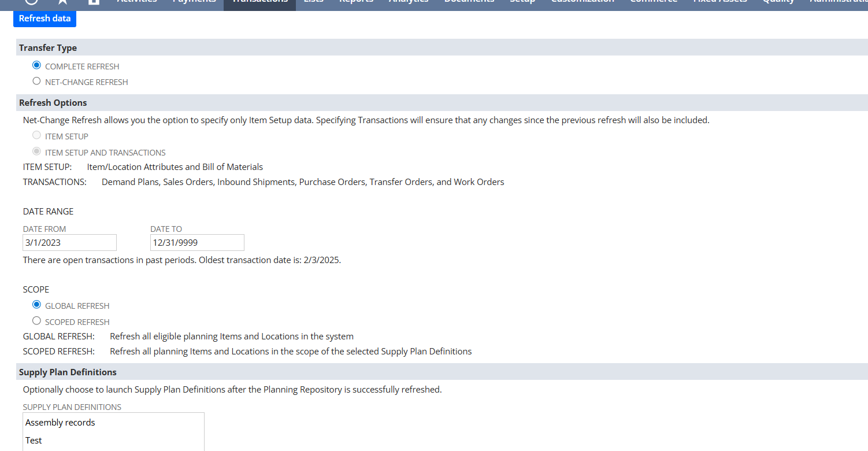Open the Recent Records clock icon
This screenshot has width=868, height=451.
(31, 2)
